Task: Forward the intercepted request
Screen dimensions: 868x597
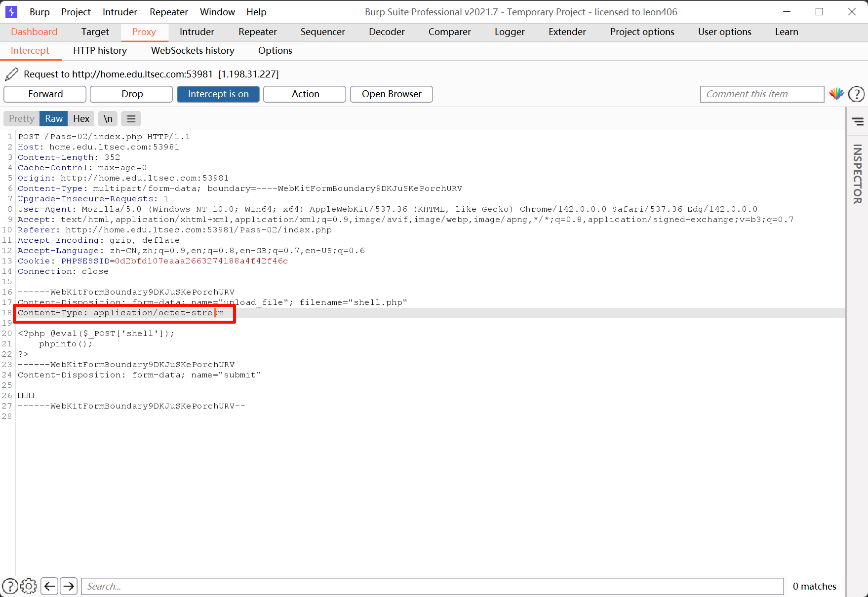Action: click(45, 94)
